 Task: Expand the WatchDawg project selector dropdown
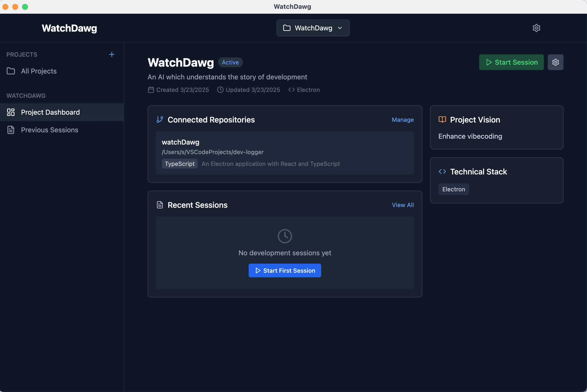click(x=313, y=28)
